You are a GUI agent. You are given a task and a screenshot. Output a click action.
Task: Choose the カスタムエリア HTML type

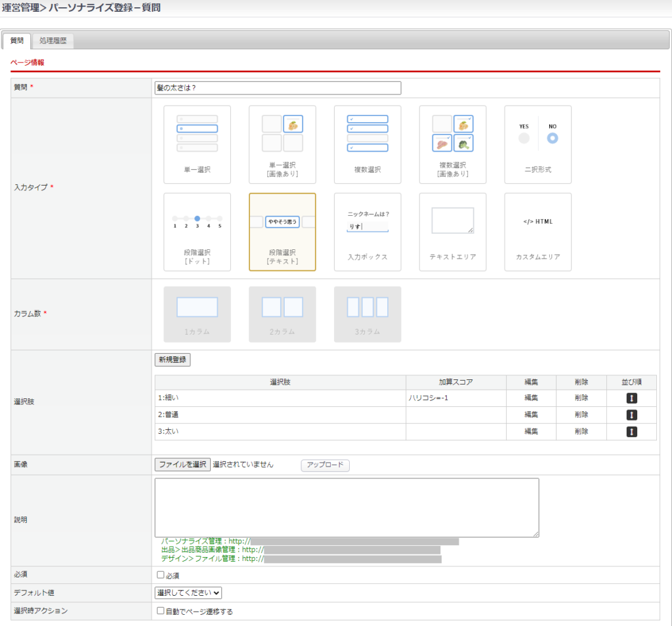click(x=538, y=232)
